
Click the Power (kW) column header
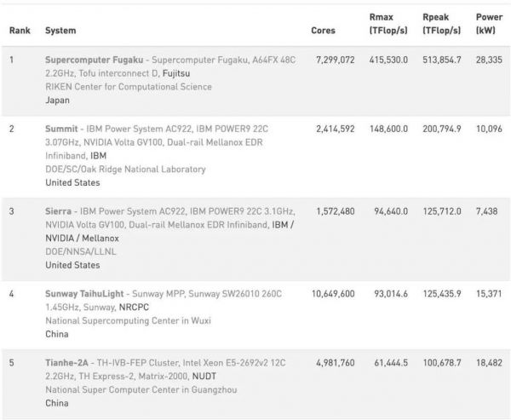pyautogui.click(x=488, y=25)
